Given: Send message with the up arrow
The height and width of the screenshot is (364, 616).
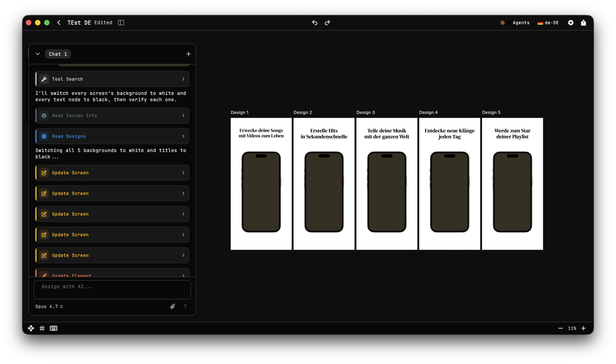Looking at the screenshot, I should 185,306.
